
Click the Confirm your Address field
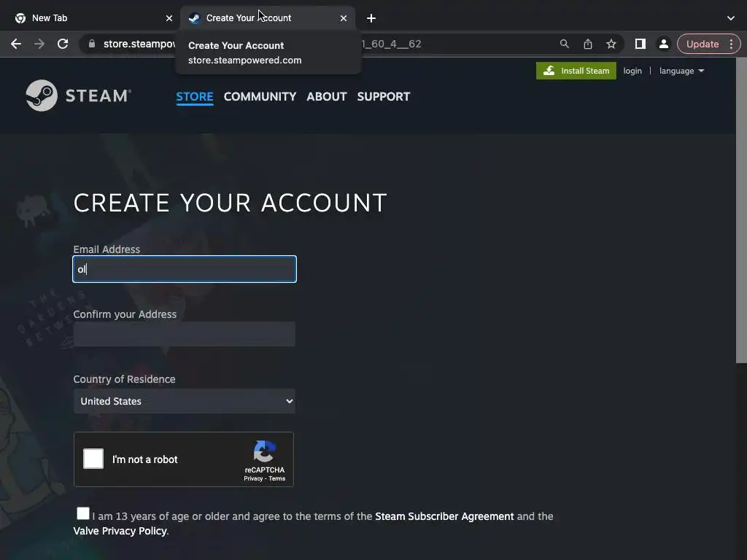(x=185, y=334)
